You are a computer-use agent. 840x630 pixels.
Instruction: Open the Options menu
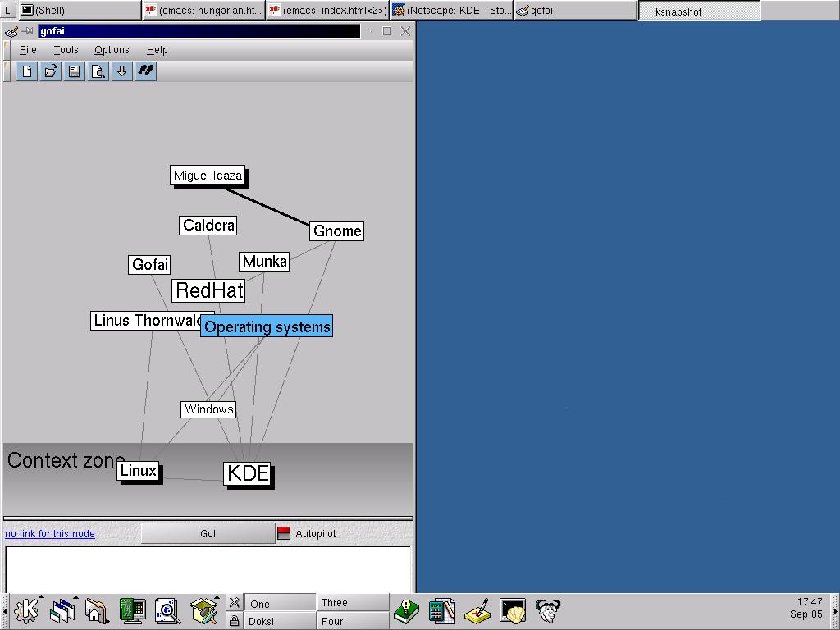(x=112, y=50)
